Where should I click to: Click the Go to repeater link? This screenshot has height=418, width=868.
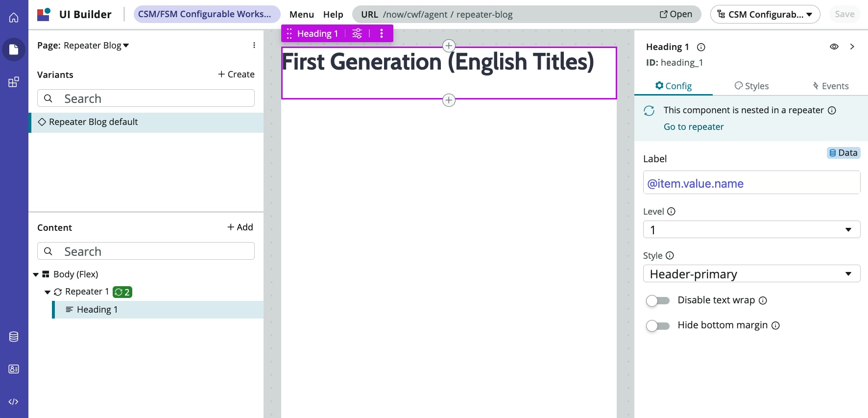coord(693,127)
